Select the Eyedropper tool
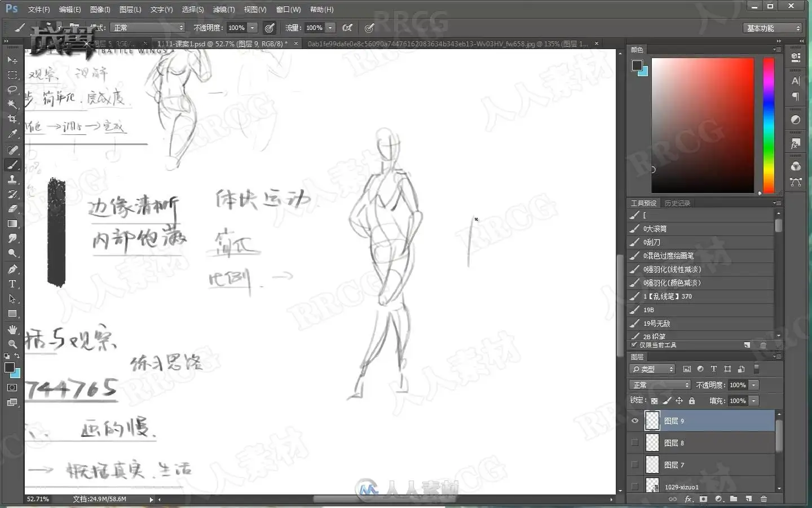Viewport: 812px width, 508px height. point(12,134)
